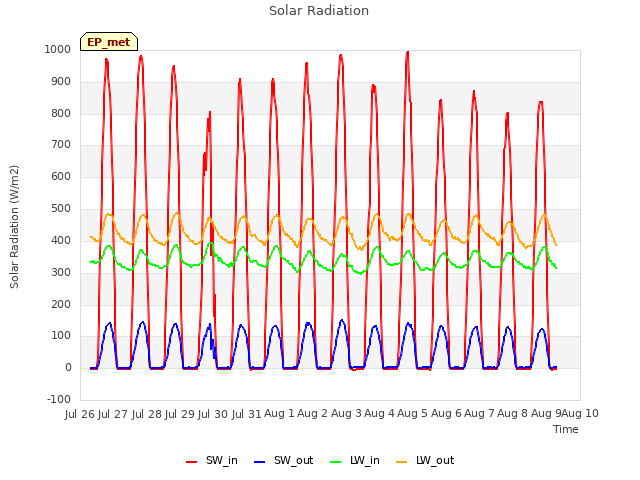Click the 800 y-axis tick label

tap(61, 113)
